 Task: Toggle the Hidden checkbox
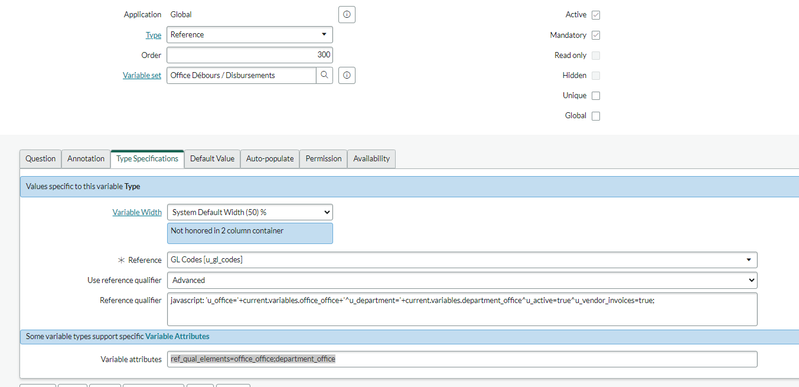coord(596,75)
